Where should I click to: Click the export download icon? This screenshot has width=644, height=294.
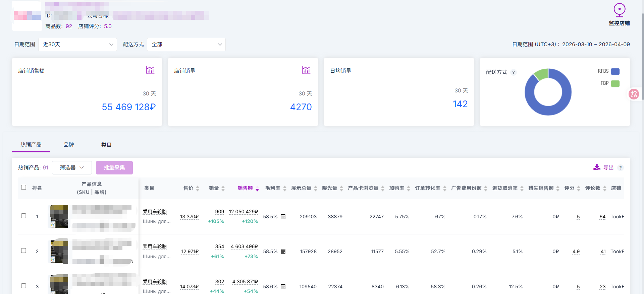[597, 167]
